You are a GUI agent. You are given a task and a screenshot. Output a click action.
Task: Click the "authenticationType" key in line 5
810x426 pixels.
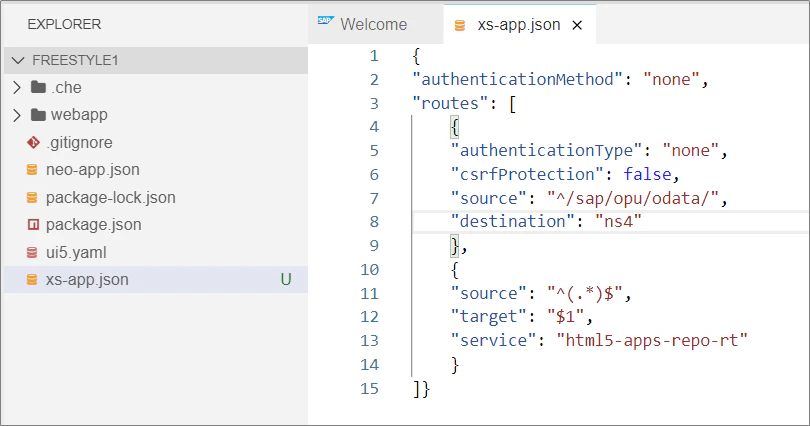[x=548, y=151]
